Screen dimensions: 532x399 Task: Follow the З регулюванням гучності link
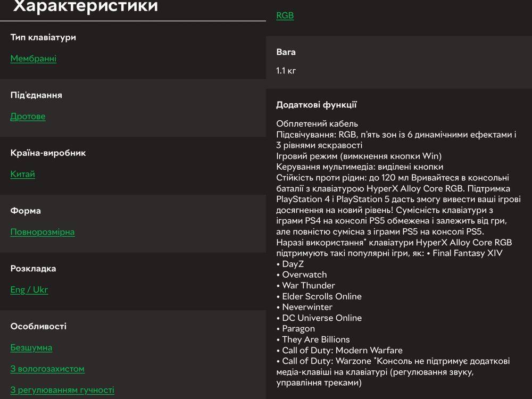click(62, 390)
